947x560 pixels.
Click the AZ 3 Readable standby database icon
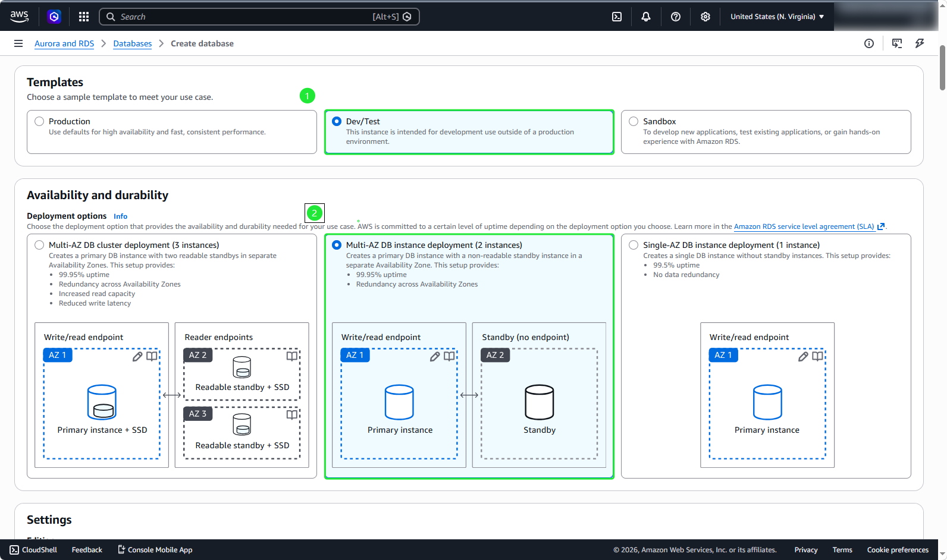point(242,424)
